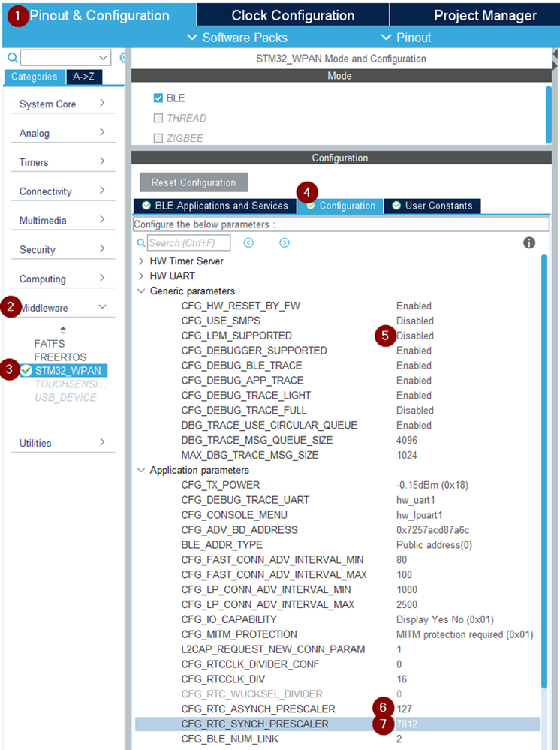The height and width of the screenshot is (750, 560).
Task: Expand the HW UART group
Action: pos(141,276)
